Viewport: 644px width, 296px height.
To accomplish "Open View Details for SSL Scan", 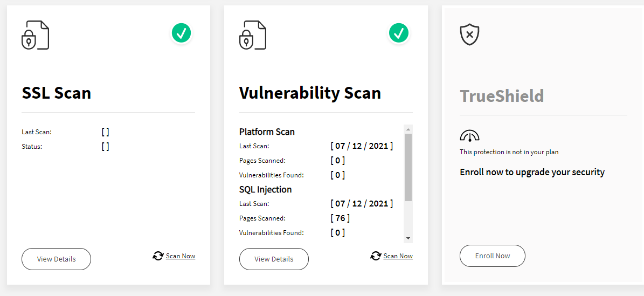I will (x=56, y=259).
